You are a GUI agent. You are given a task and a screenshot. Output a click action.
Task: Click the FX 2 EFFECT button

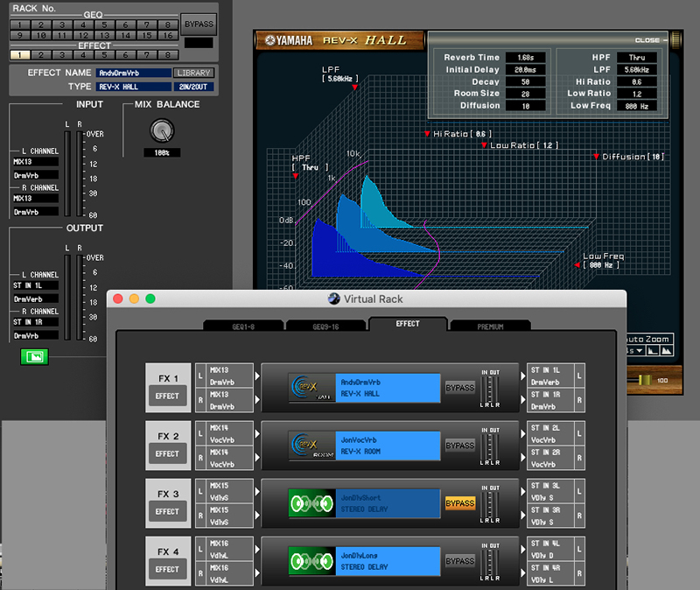coord(167,453)
